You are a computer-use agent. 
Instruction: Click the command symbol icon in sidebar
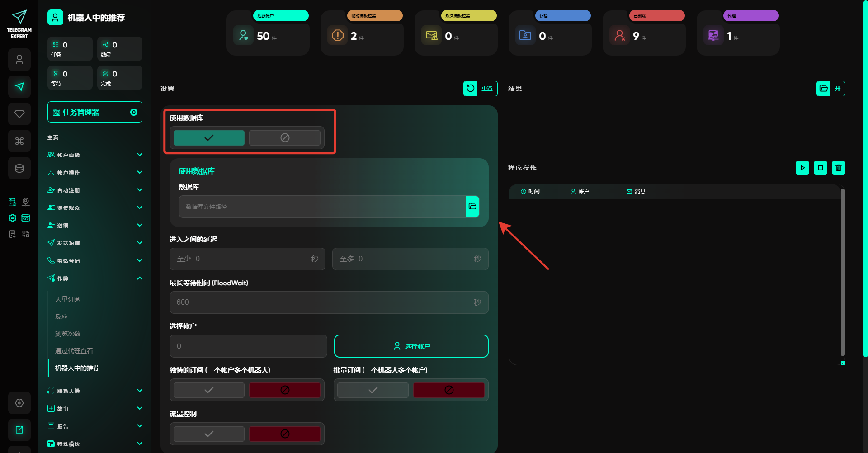[x=19, y=141]
